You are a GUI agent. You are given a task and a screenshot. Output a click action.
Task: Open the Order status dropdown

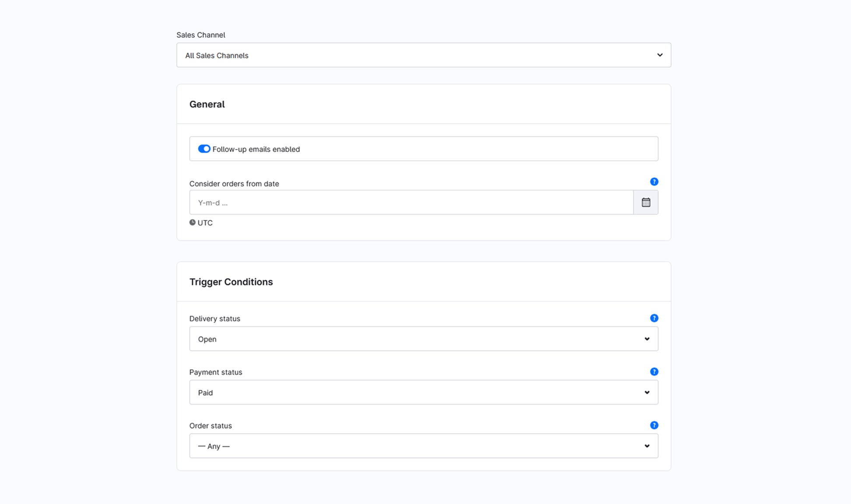click(424, 446)
